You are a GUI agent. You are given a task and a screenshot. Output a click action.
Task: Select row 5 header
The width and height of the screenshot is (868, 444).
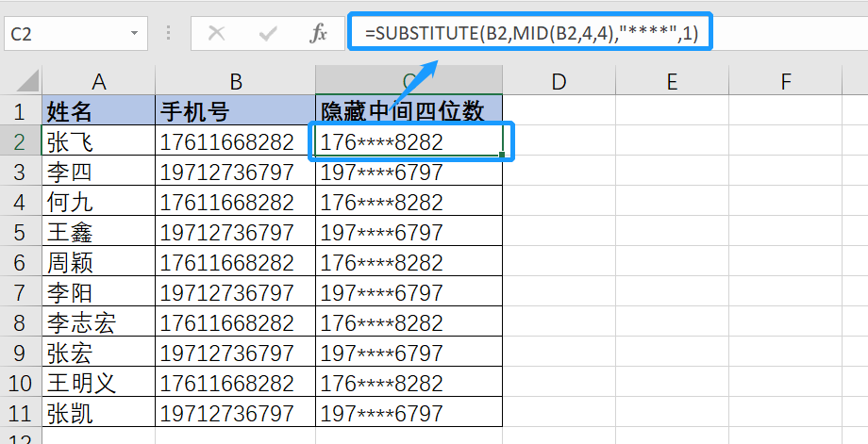[x=21, y=232]
